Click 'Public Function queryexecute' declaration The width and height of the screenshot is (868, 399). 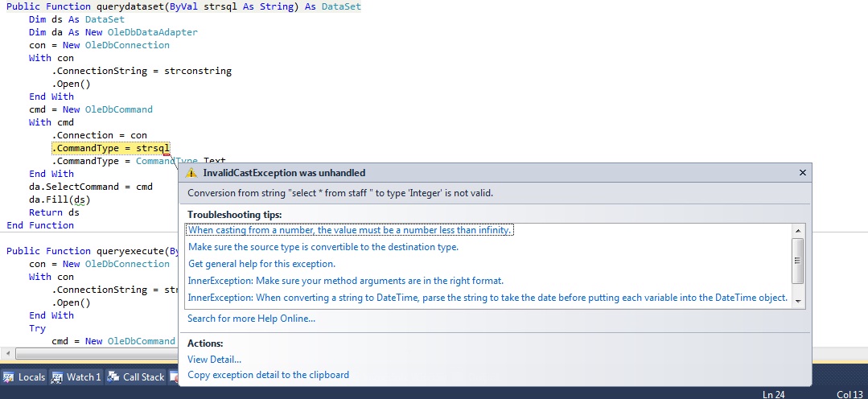[93, 251]
